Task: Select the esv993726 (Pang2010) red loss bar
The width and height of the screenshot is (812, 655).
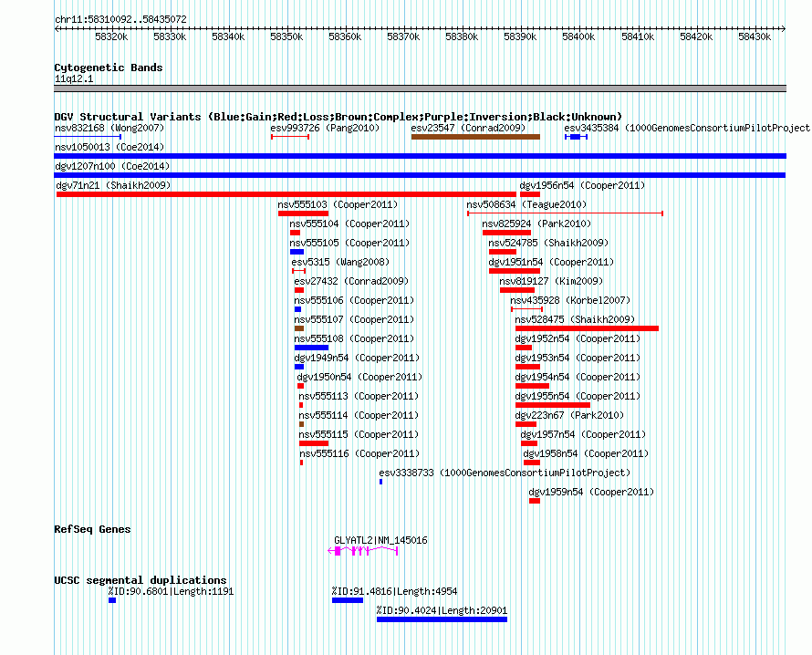Action: (290, 137)
